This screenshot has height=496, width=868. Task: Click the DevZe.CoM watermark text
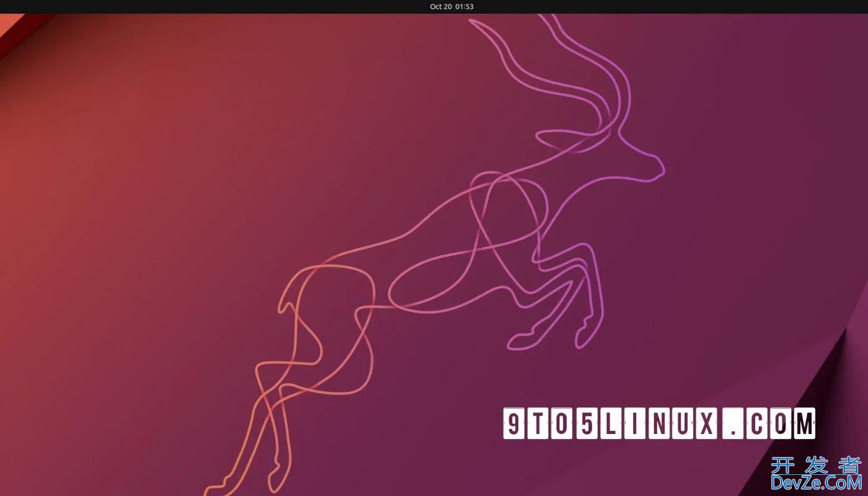tap(816, 482)
